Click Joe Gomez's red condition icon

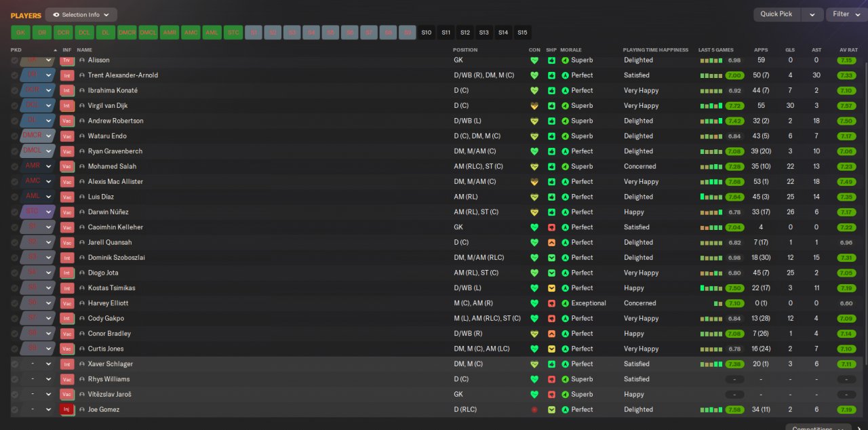pos(534,410)
